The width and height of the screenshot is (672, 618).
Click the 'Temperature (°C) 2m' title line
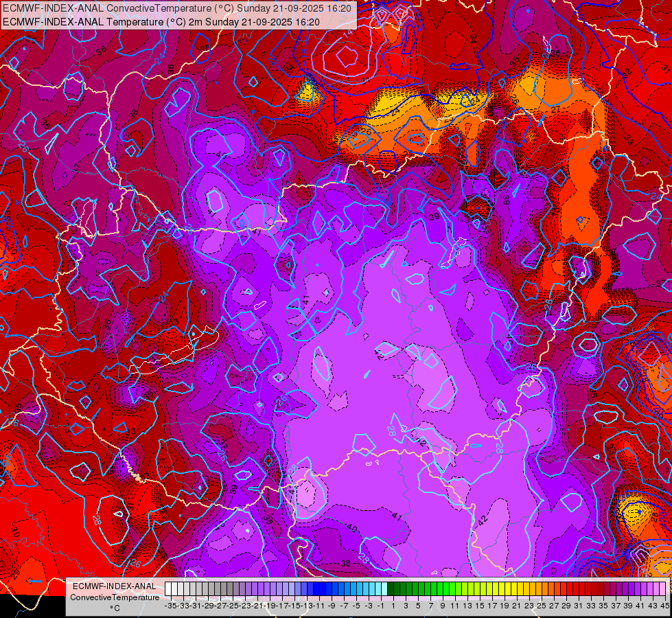click(161, 22)
